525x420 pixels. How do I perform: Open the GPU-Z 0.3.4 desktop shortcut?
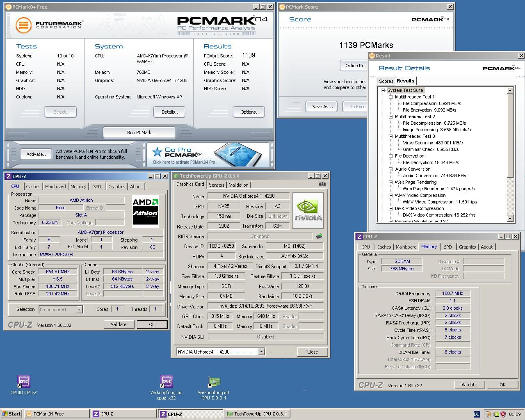pos(214,381)
